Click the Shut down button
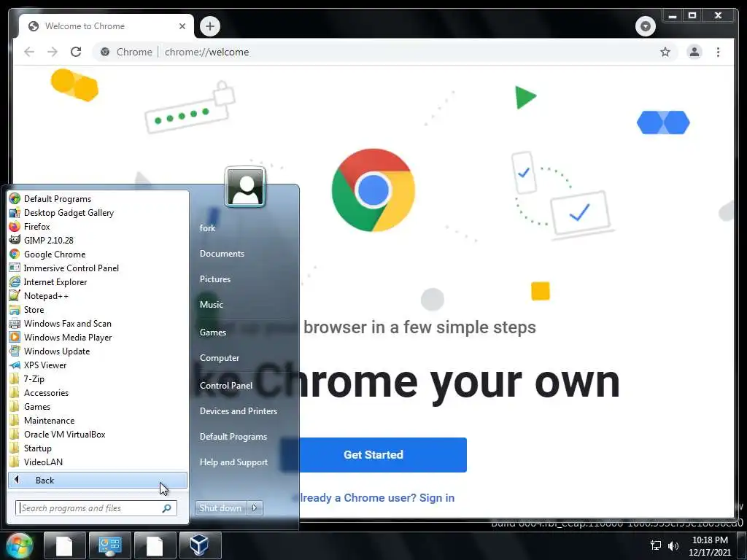 click(220, 508)
